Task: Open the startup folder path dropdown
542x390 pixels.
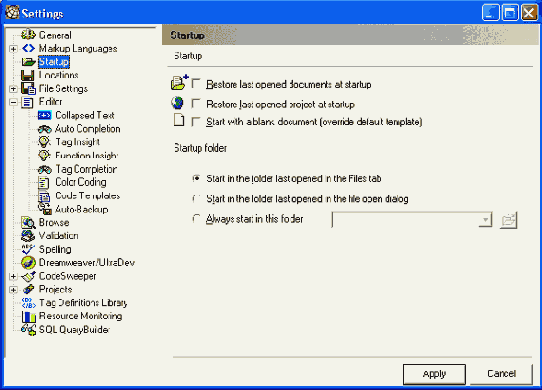Action: 486,220
